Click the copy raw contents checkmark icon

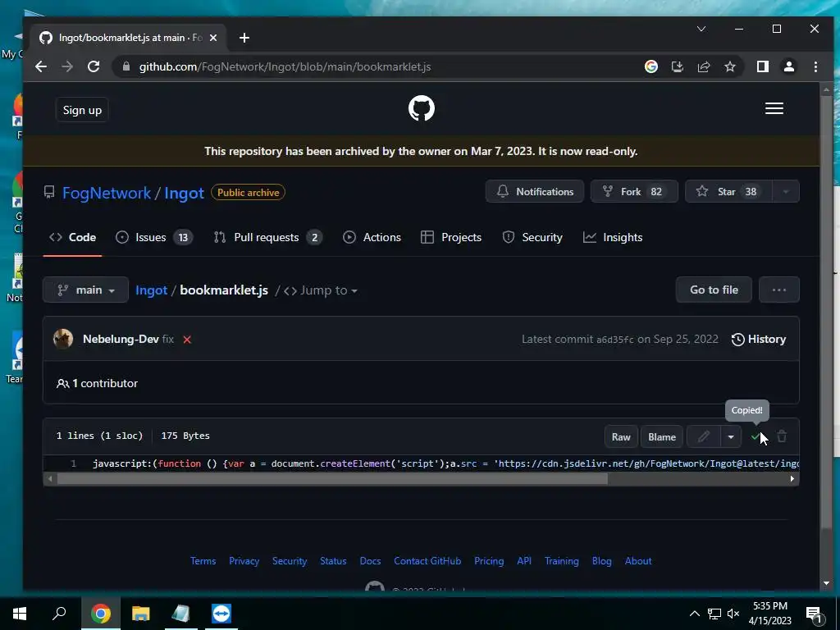[756, 436]
